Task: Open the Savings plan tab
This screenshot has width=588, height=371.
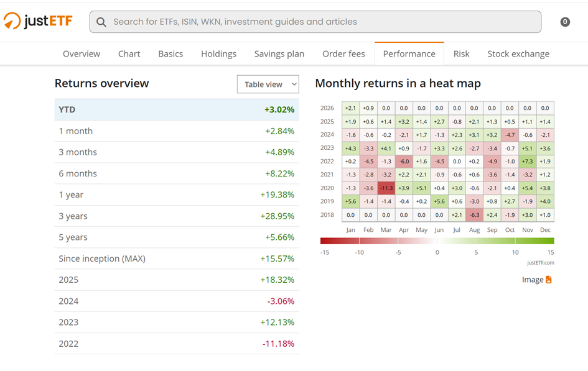Action: point(279,54)
